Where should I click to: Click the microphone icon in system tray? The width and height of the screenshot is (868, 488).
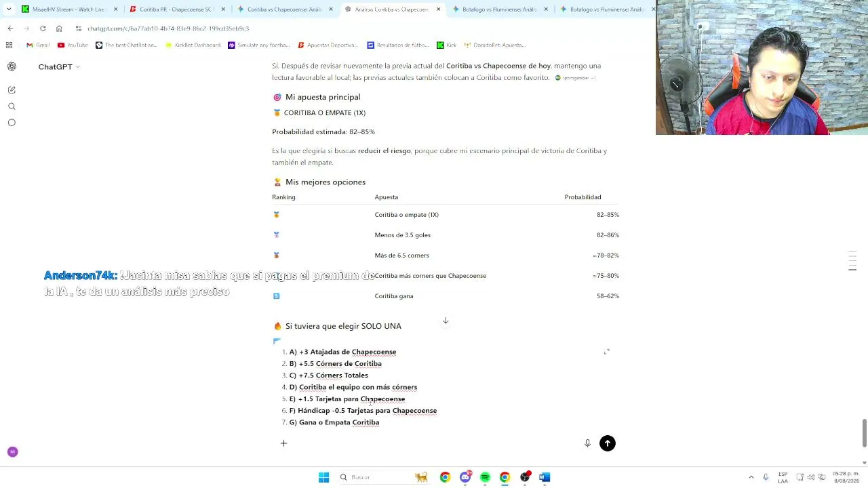[766, 477]
